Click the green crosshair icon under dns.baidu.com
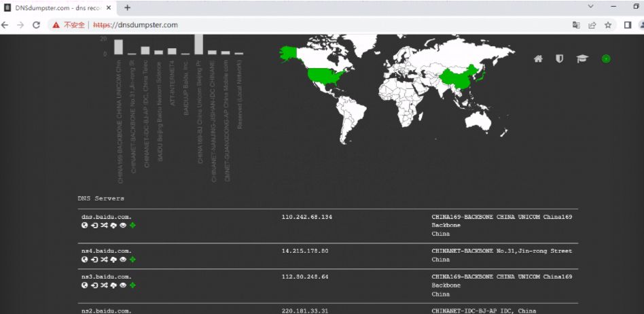This screenshot has height=314, width=644. tap(132, 225)
